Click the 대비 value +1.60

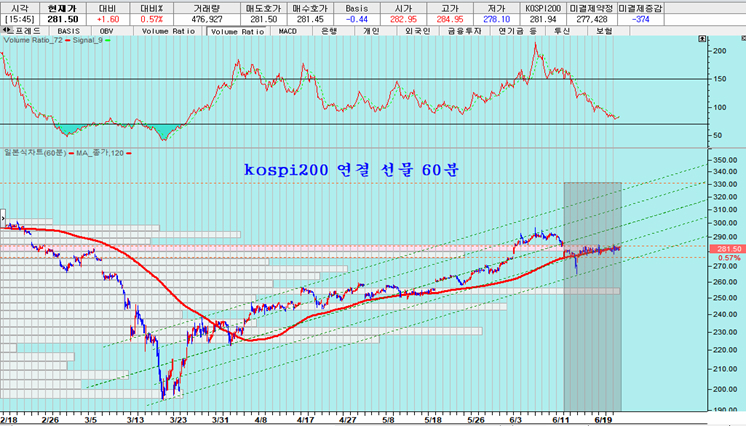coord(108,20)
